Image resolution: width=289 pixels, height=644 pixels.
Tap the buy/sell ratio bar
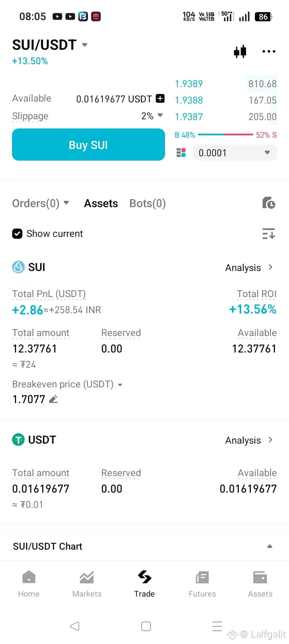[x=226, y=135]
